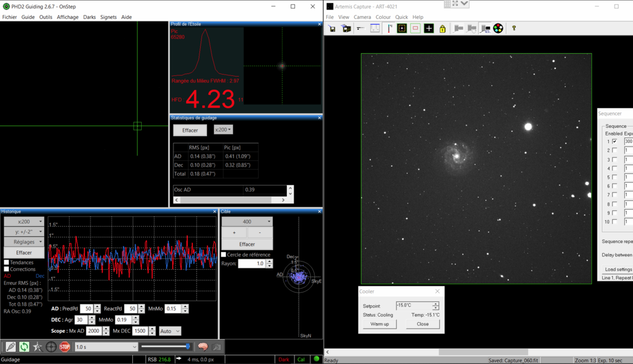
Task: Click the yellow padlock toolbar icon
Action: (442, 28)
